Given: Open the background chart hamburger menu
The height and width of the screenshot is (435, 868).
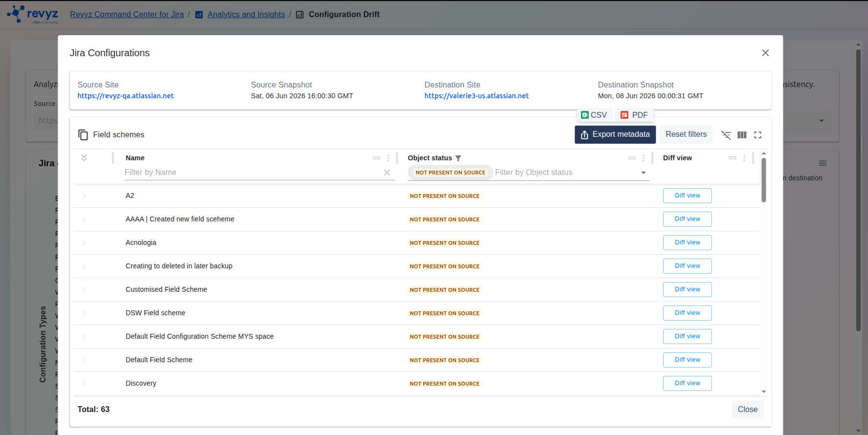Looking at the screenshot, I should pyautogui.click(x=823, y=163).
